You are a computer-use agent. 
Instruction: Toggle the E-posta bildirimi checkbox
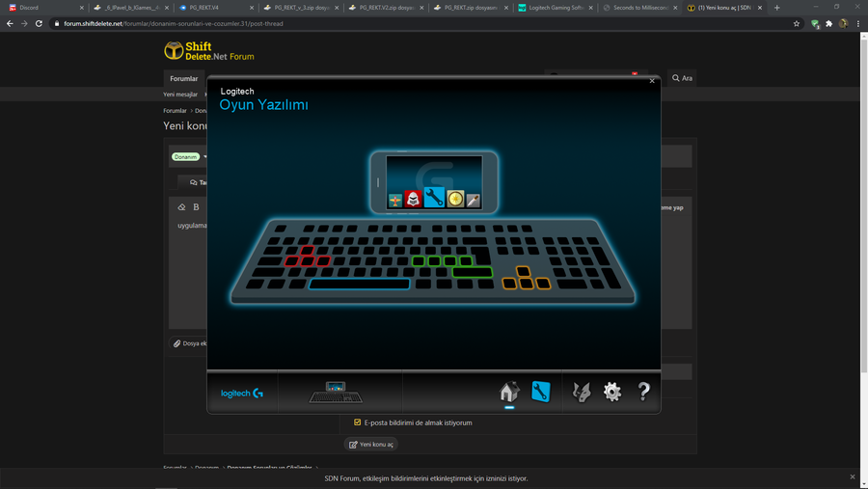(357, 422)
